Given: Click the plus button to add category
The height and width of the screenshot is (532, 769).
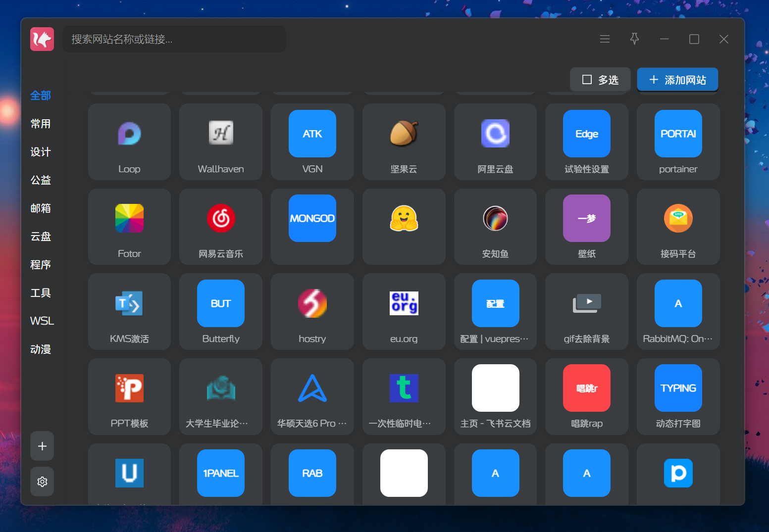Looking at the screenshot, I should click(42, 446).
